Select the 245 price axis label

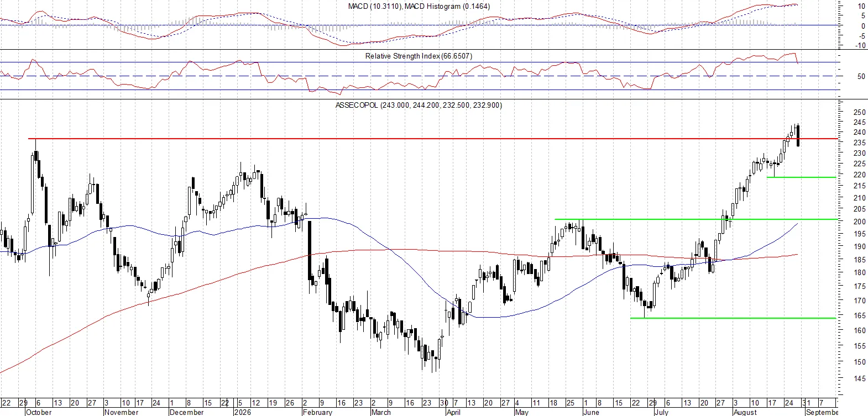(860, 122)
